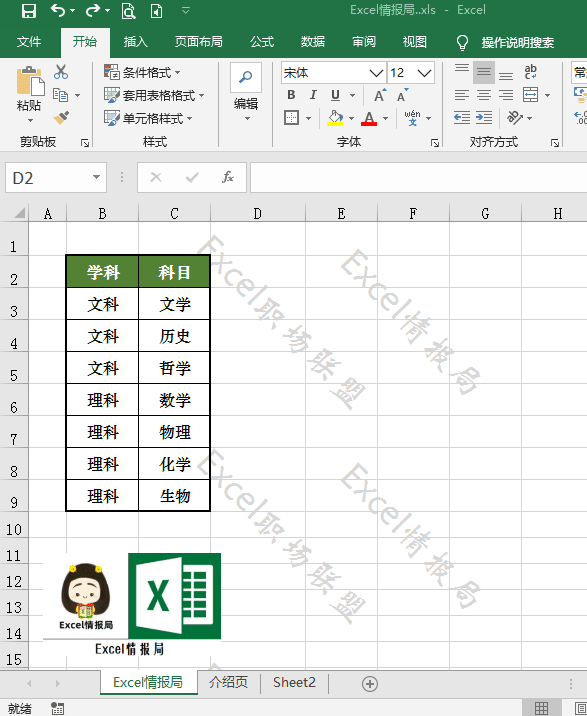
Task: Switch to the Data (数据) tab
Action: point(313,42)
